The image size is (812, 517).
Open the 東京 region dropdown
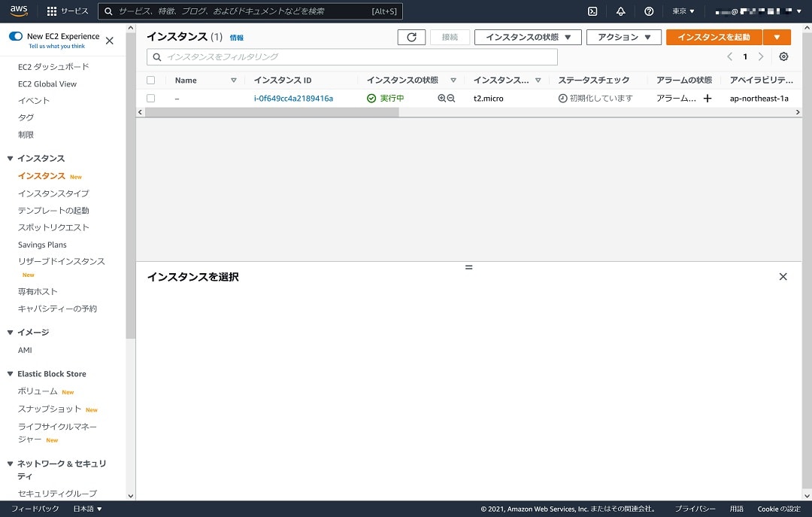683,11
